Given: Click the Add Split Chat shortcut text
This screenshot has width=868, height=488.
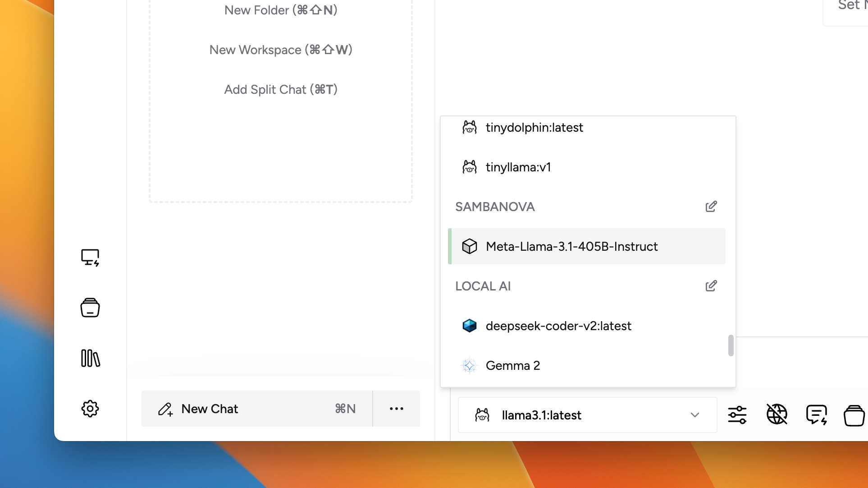Looking at the screenshot, I should 281,89.
